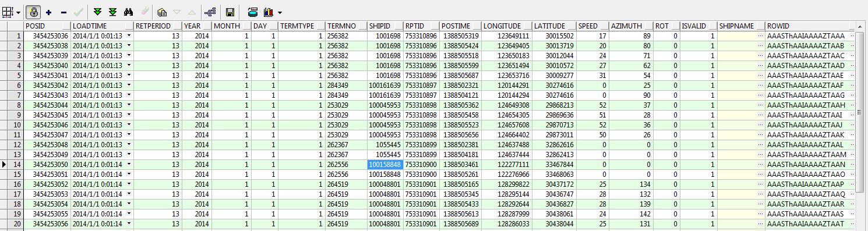Viewport: 868px width, 231px height.
Task: Open LOADTIME dropdown in row 16
Action: click(129, 184)
